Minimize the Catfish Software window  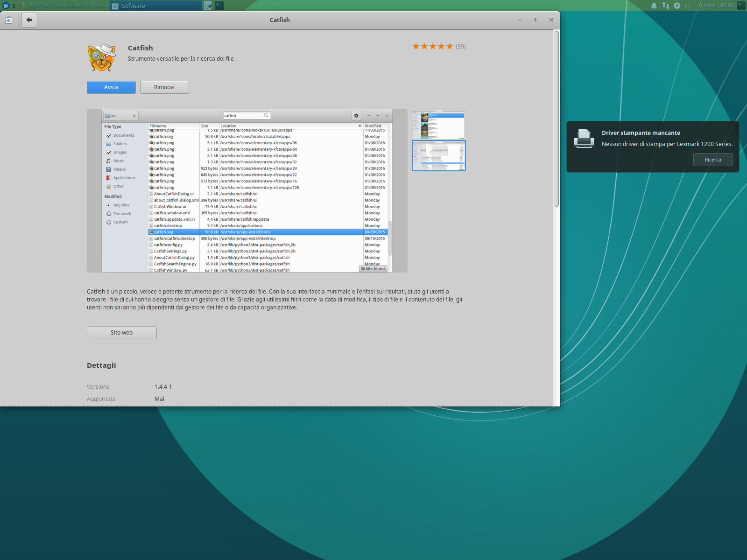520,20
